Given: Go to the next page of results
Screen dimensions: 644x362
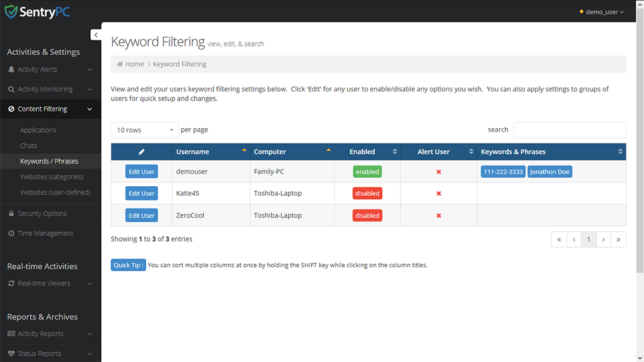Looking at the screenshot, I should tap(603, 240).
